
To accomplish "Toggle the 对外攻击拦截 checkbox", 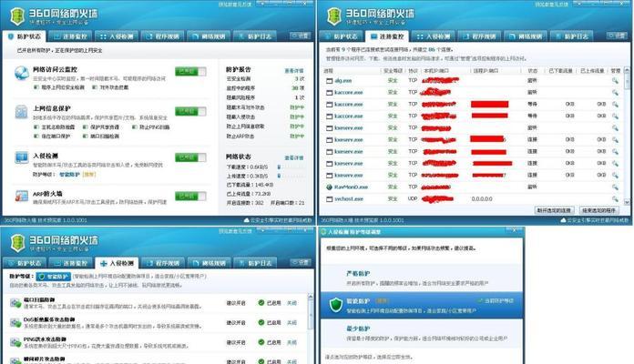I will tap(94, 87).
